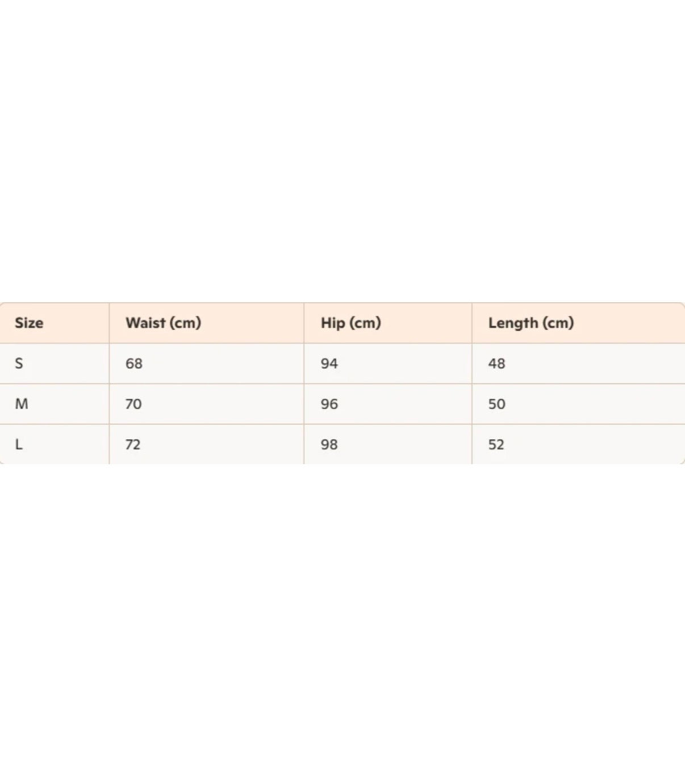Click hip value 98 for size L

329,444
